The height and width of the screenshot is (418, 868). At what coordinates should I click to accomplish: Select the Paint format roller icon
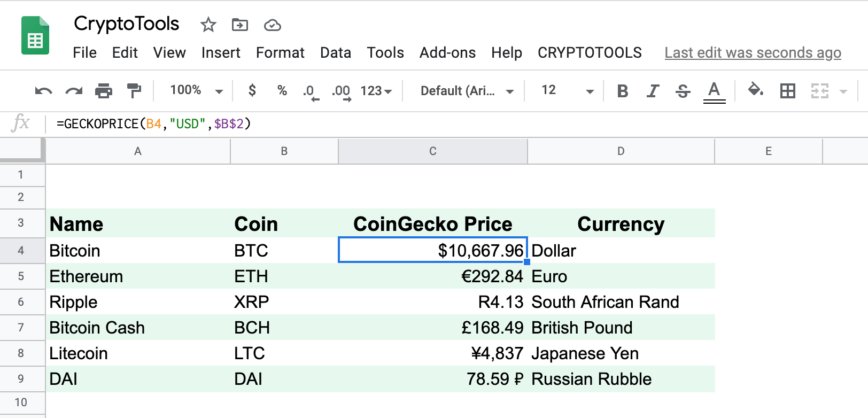pyautogui.click(x=134, y=91)
